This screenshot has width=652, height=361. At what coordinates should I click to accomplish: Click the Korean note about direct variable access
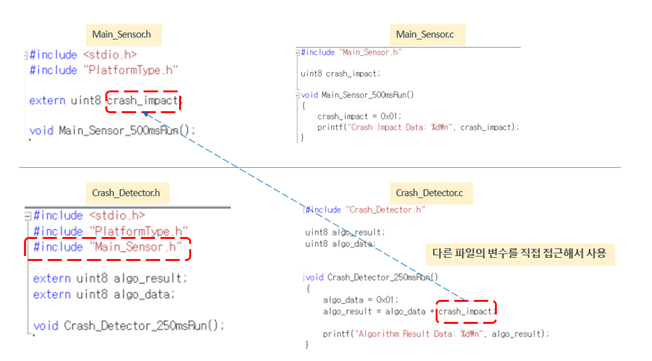pyautogui.click(x=520, y=254)
